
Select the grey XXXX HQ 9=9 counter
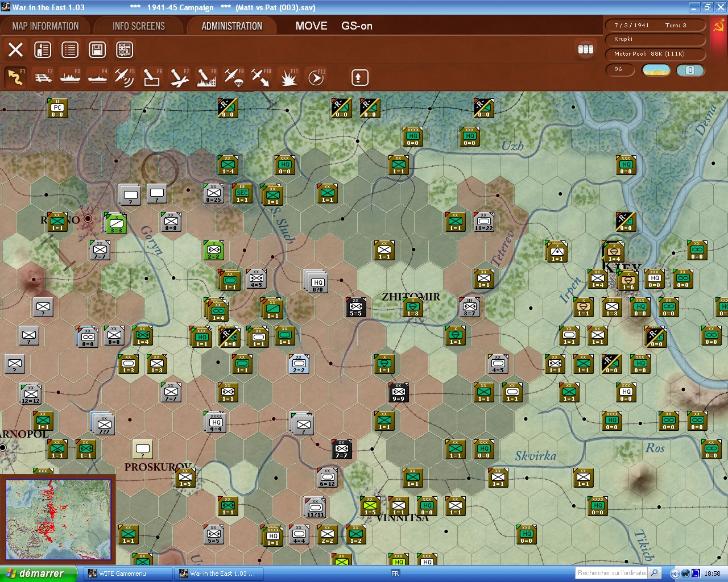[216, 422]
